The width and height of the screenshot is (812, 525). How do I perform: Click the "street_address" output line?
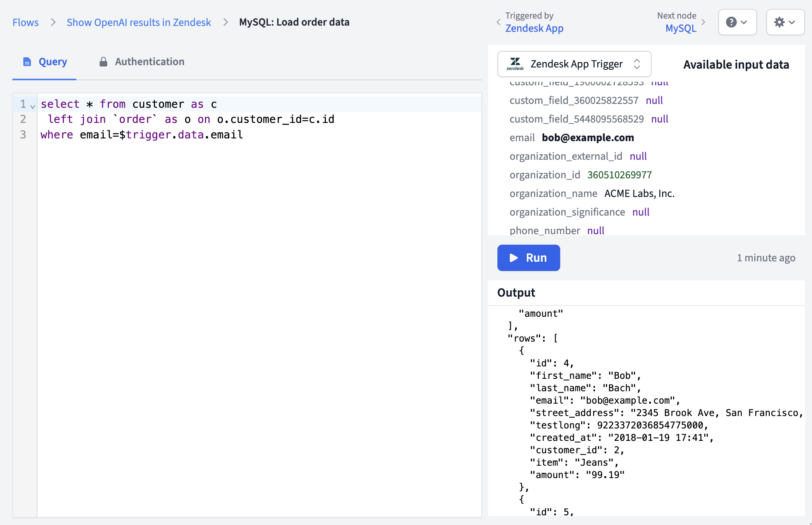pos(666,413)
